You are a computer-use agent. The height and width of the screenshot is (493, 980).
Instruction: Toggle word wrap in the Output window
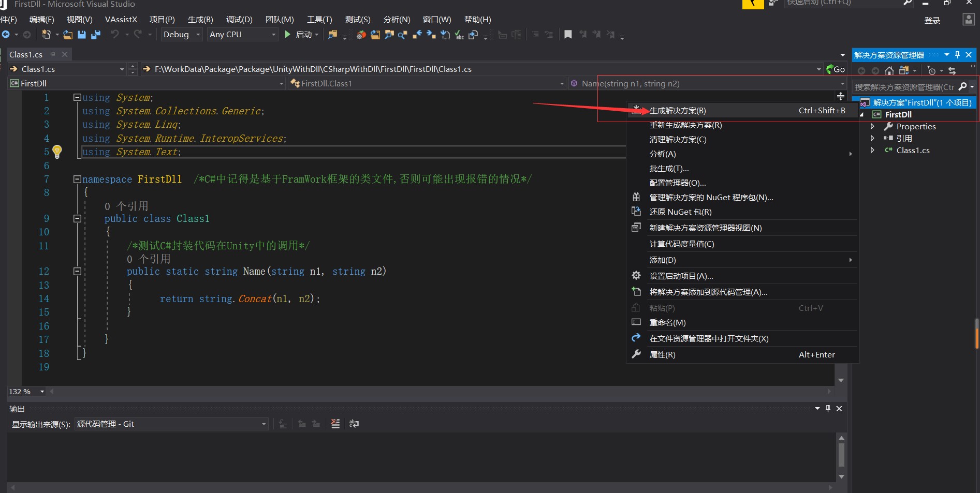354,424
